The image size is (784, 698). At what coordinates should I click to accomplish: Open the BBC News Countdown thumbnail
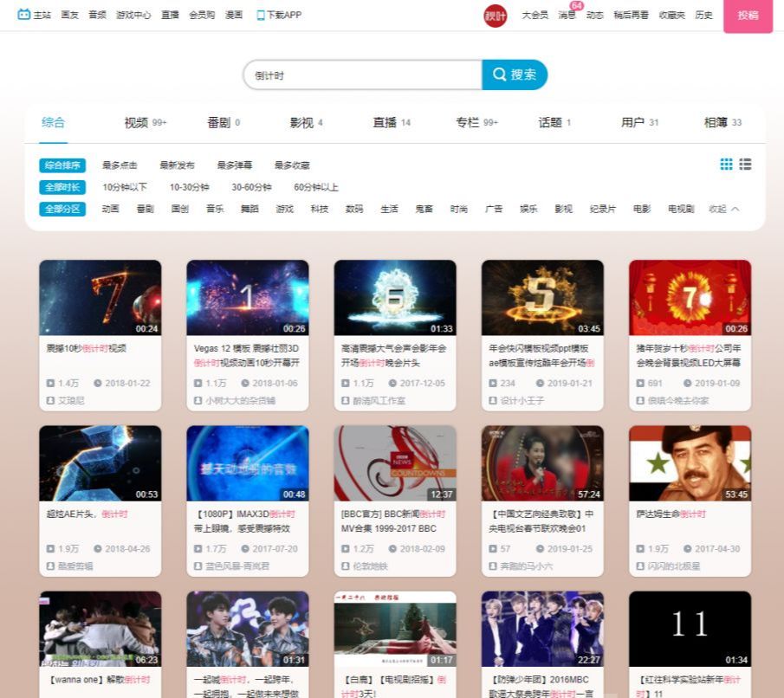pos(395,463)
